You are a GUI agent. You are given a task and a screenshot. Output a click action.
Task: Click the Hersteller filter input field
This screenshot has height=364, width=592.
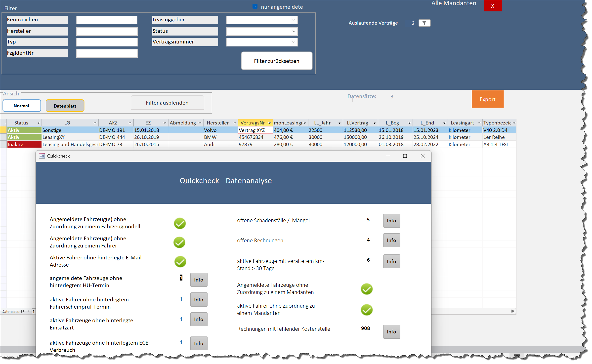pos(107,31)
